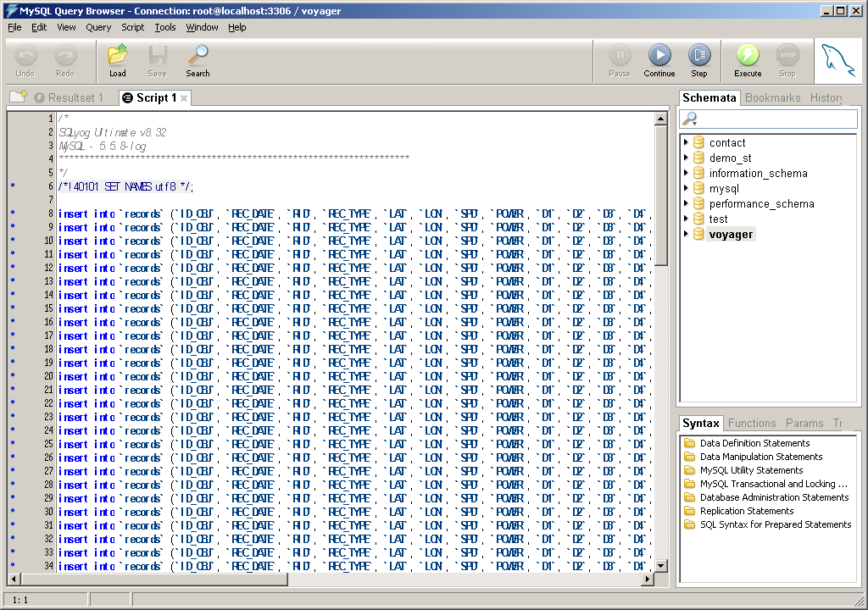Click the voyager database icon
The width and height of the screenshot is (868, 610).
pos(698,234)
